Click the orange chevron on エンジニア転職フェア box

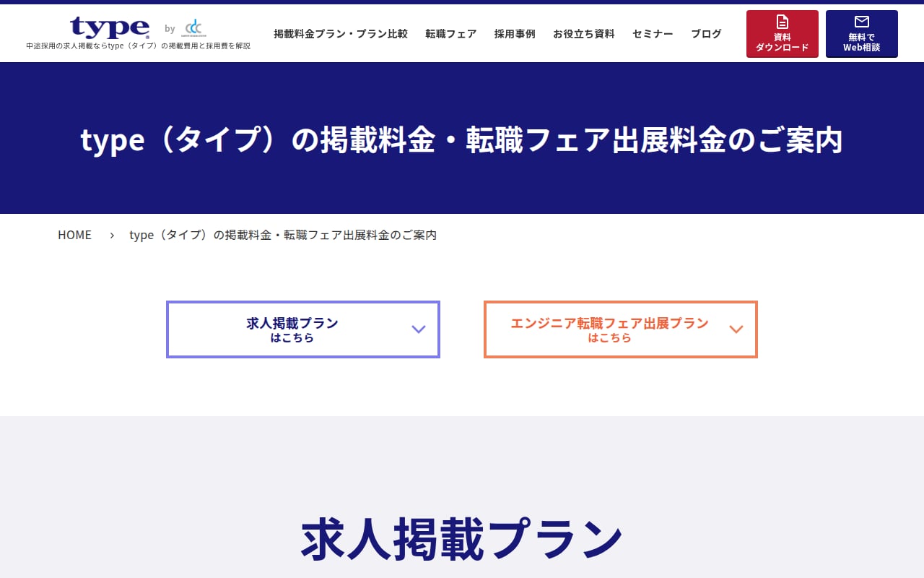pos(736,329)
